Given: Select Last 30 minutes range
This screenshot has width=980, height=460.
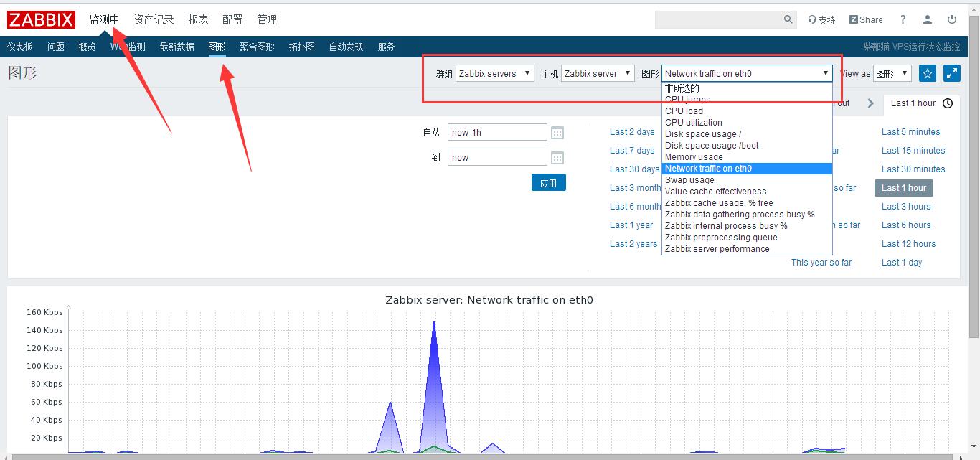Looking at the screenshot, I should click(x=913, y=169).
